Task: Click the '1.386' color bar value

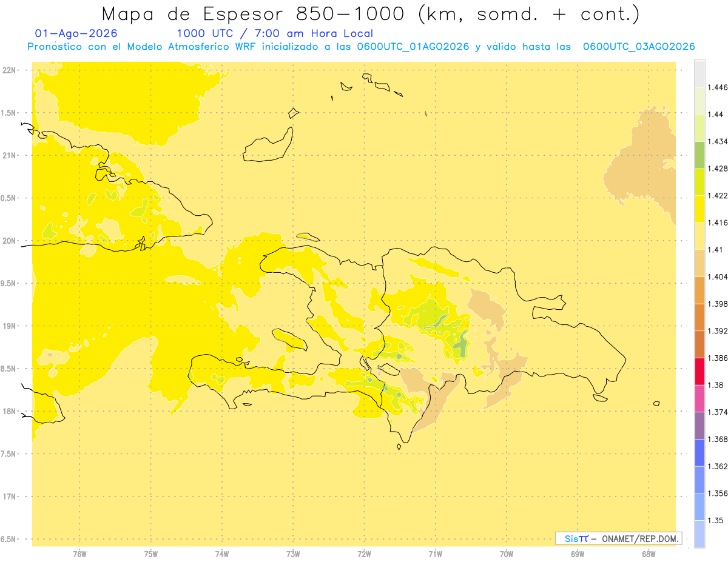Action: click(717, 358)
